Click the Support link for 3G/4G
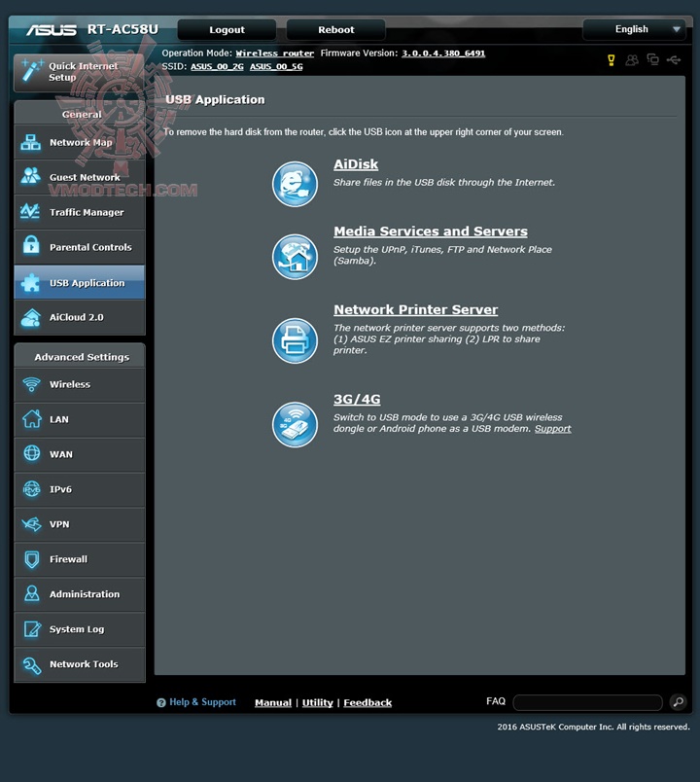This screenshot has width=700, height=782. pos(553,429)
